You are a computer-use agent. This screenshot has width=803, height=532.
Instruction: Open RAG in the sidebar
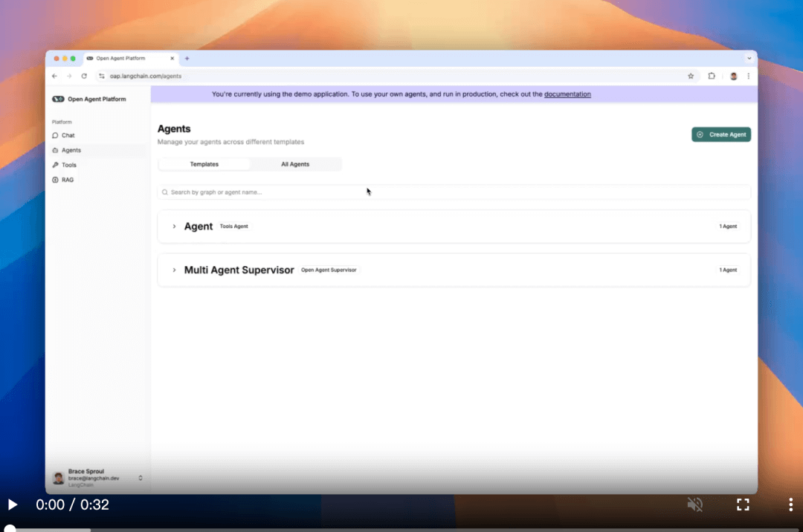tap(67, 180)
